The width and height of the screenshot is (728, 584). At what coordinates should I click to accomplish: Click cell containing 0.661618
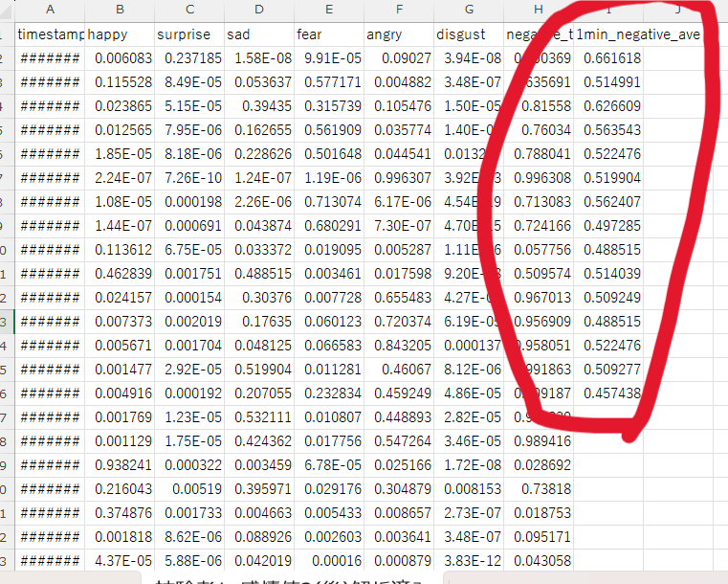[607, 58]
